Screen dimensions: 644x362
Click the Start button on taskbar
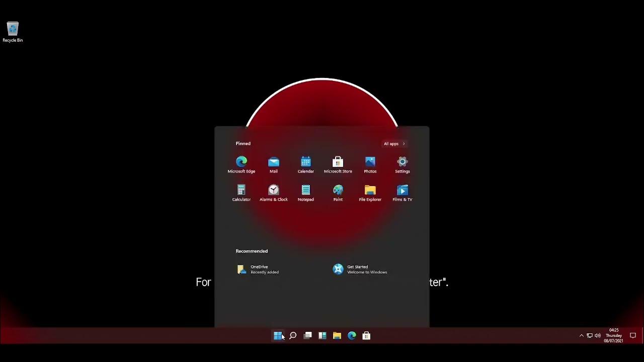click(278, 336)
